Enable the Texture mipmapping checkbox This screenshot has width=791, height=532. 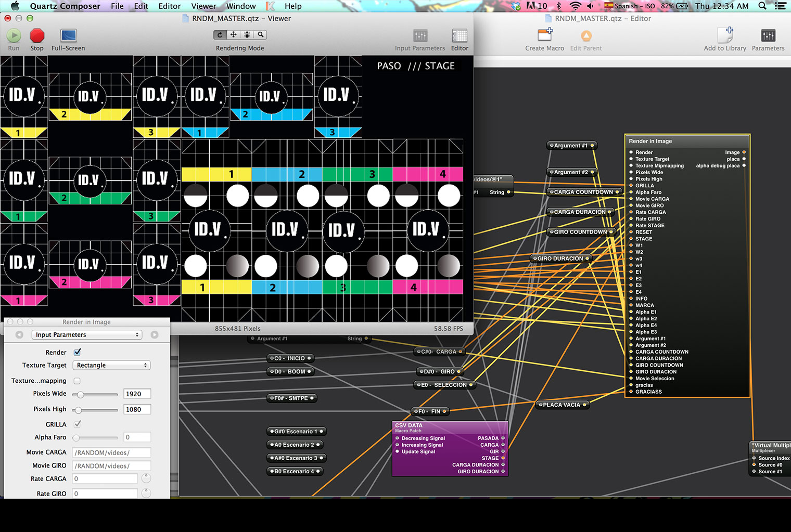pyautogui.click(x=77, y=381)
